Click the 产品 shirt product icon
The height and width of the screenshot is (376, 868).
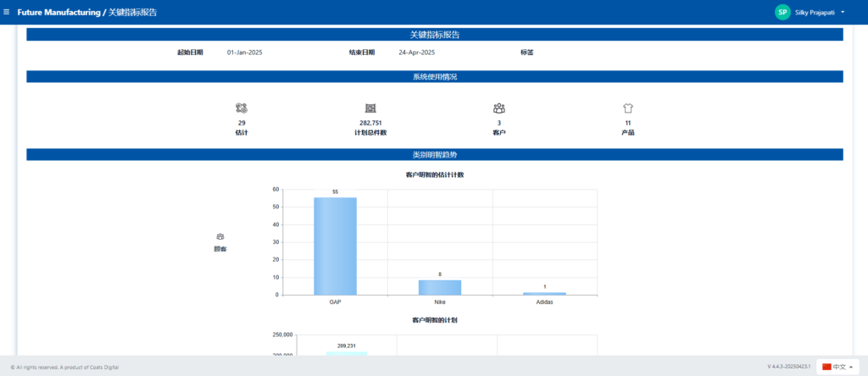[x=628, y=108]
